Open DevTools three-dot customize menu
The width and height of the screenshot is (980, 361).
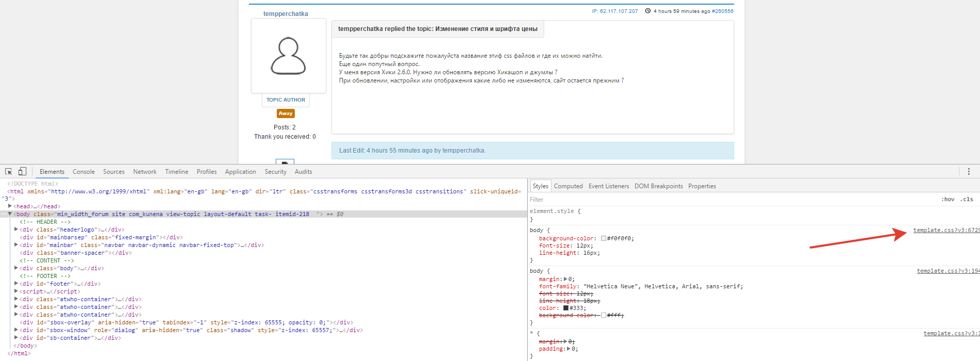[969, 172]
